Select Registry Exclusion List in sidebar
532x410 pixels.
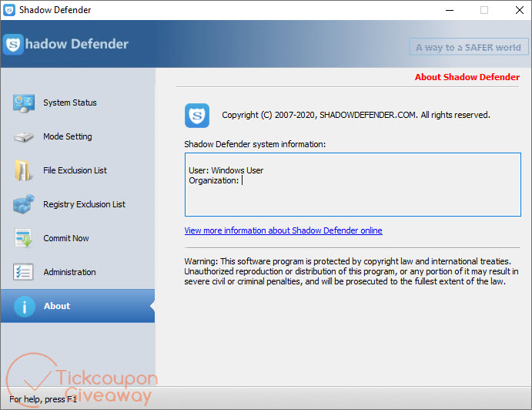point(84,205)
